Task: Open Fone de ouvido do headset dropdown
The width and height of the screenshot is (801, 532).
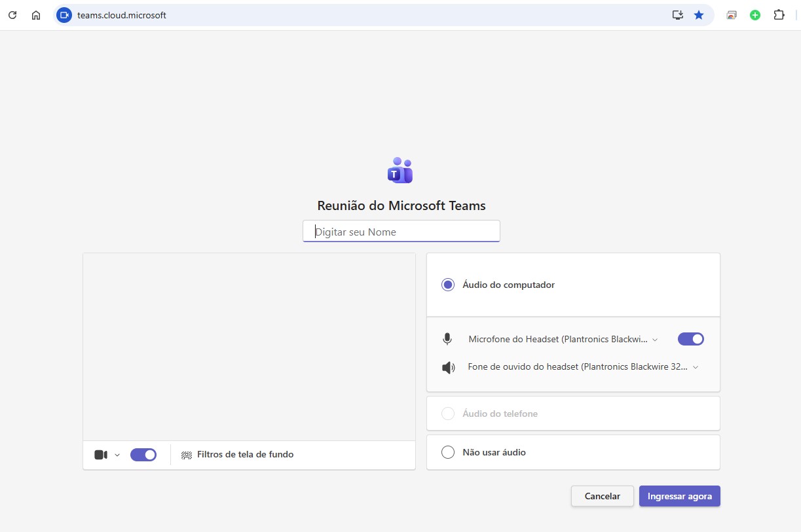Action: click(583, 367)
